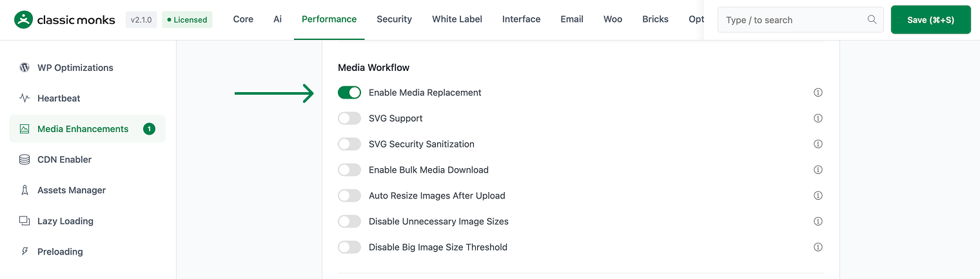Image resolution: width=980 pixels, height=279 pixels.
Task: Click the 'classic monks' brand text
Action: (x=76, y=20)
